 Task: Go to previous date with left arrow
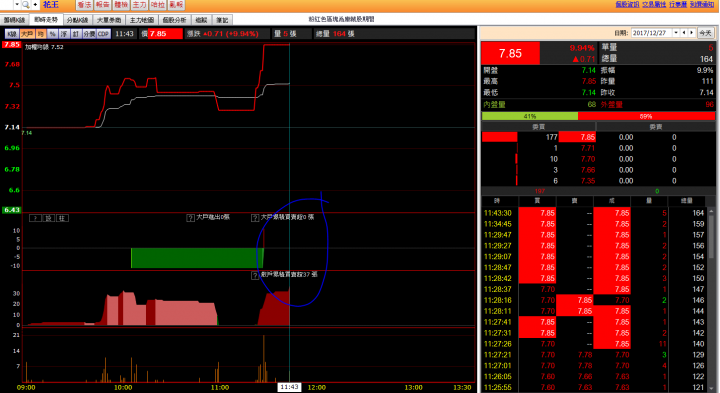pos(684,33)
